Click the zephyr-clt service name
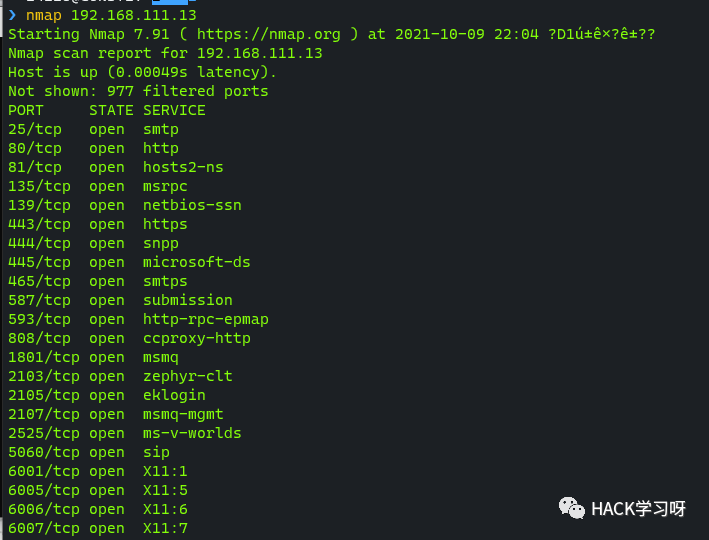 [x=188, y=376]
